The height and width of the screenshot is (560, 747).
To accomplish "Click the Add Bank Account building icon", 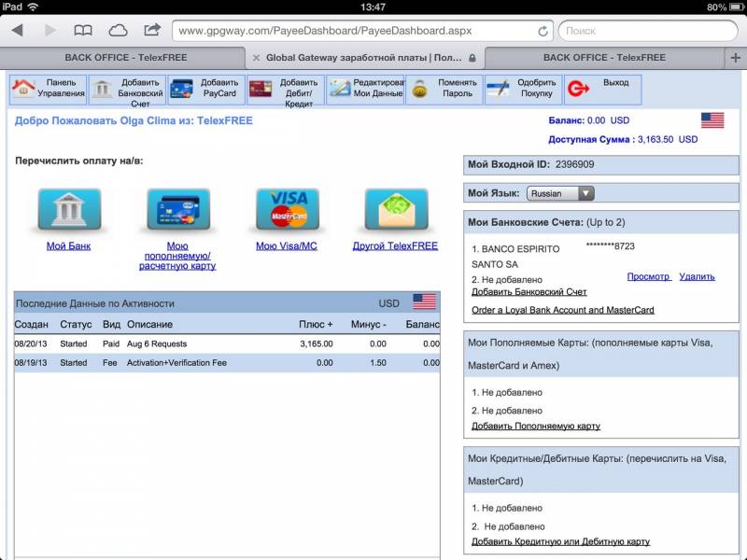I will click(x=102, y=89).
